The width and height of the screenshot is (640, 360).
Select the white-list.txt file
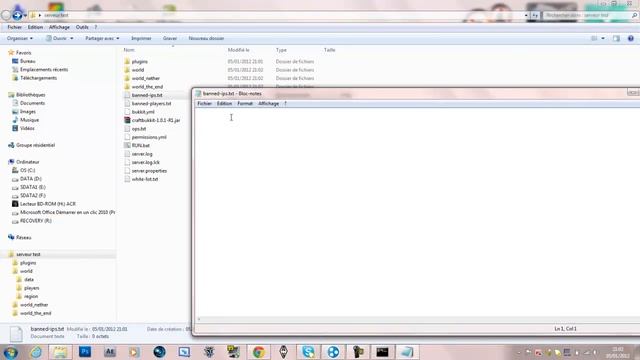coord(141,179)
